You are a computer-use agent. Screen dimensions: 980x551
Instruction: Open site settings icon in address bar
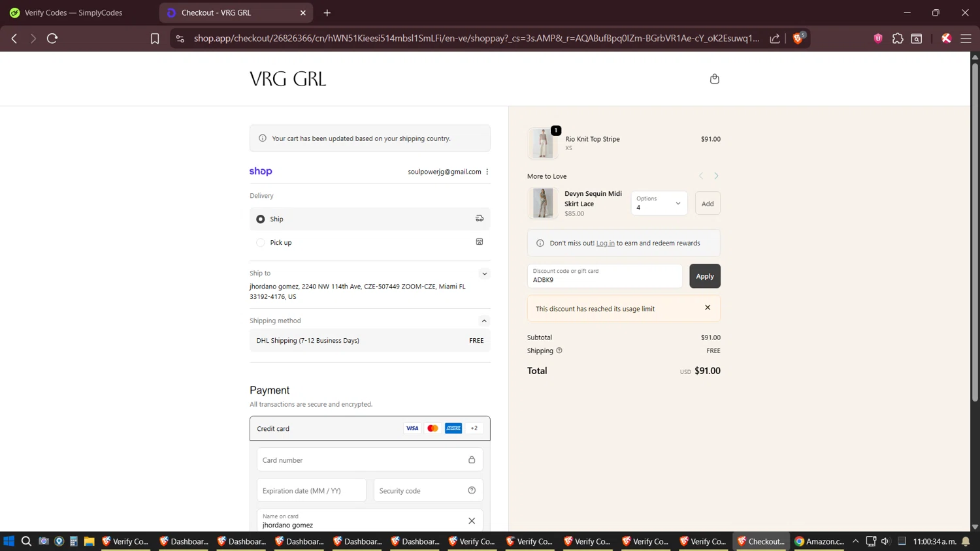180,39
